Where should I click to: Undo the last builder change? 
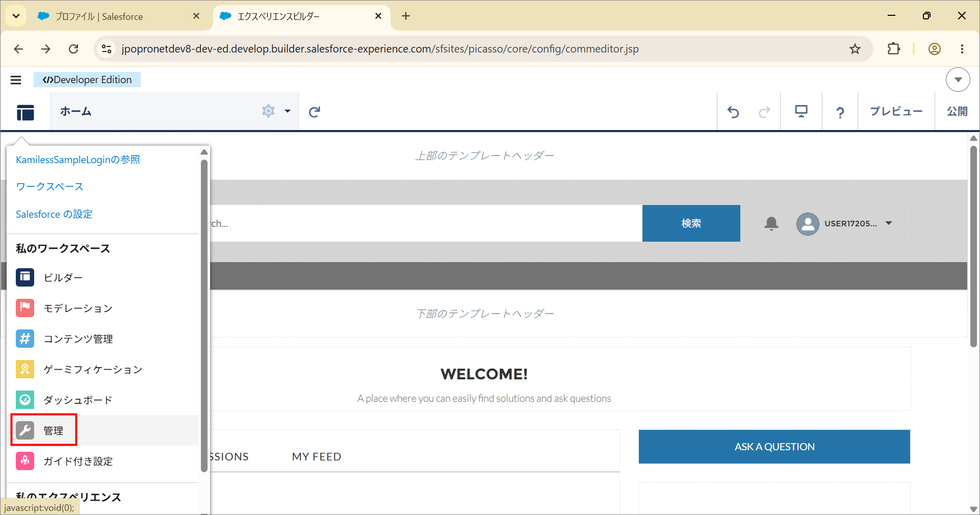coord(733,112)
